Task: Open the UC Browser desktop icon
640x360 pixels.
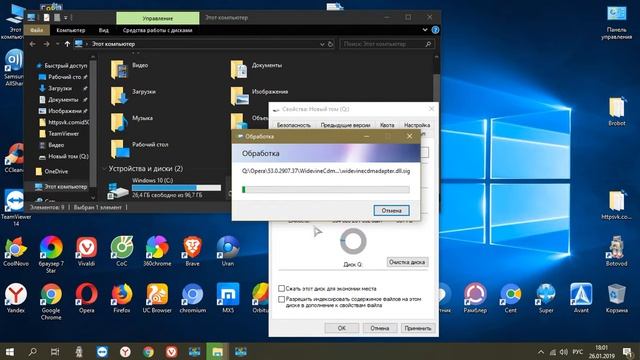Action: [157, 298]
